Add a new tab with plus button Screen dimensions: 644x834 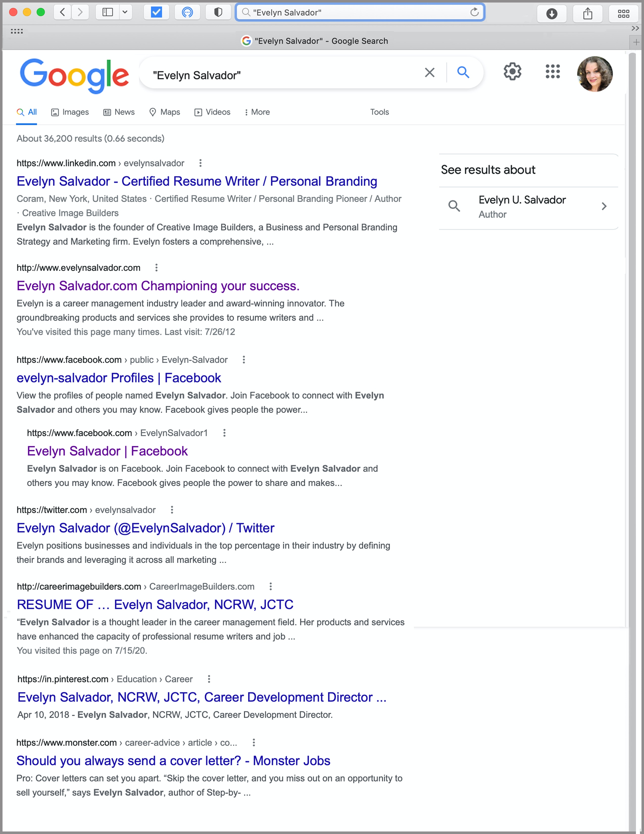point(636,42)
